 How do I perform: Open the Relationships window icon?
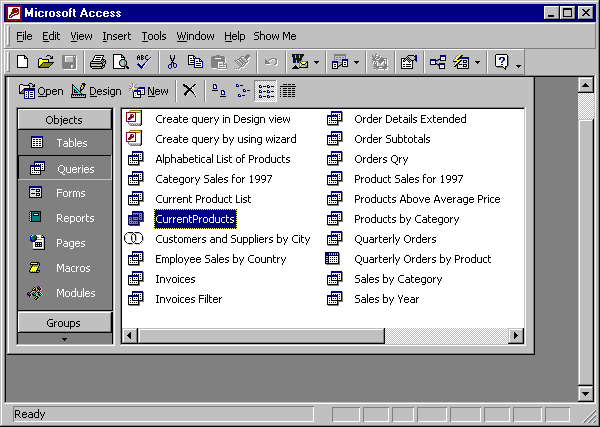tap(438, 62)
